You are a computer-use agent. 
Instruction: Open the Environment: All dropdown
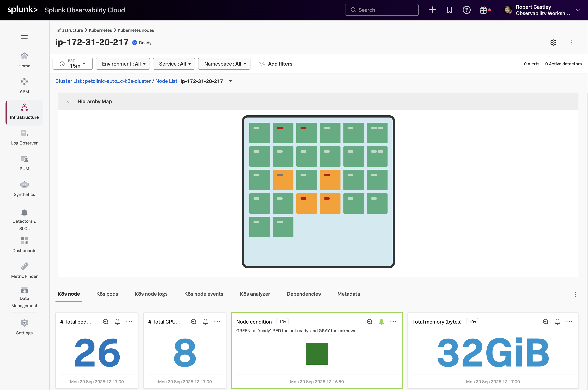pyautogui.click(x=123, y=64)
